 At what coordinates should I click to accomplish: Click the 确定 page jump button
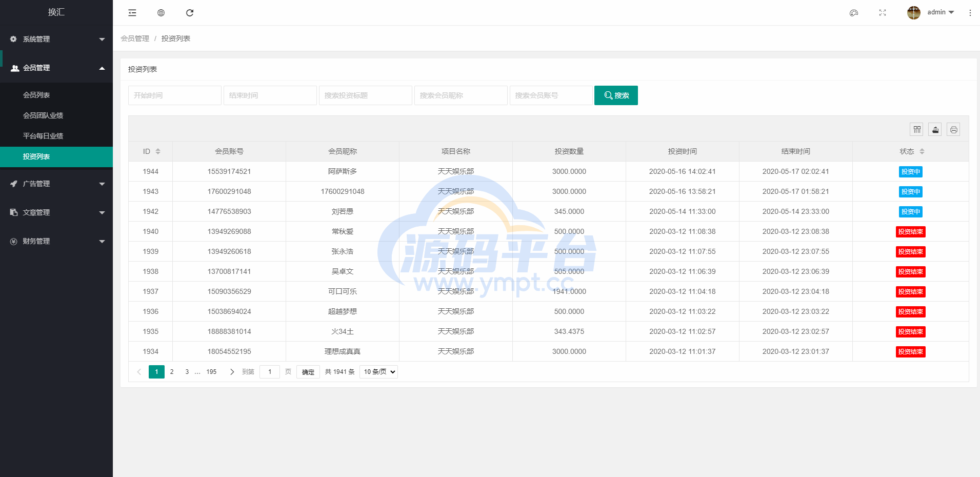[x=308, y=372]
